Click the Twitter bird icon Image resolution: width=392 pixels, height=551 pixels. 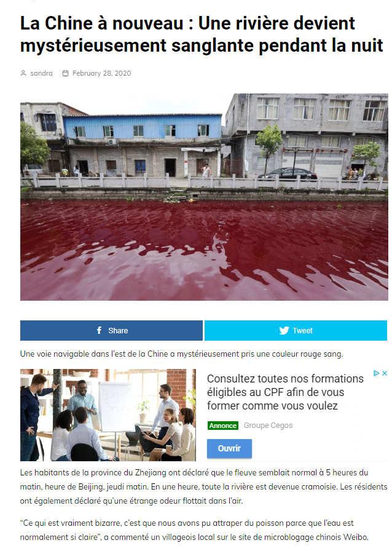(x=284, y=330)
